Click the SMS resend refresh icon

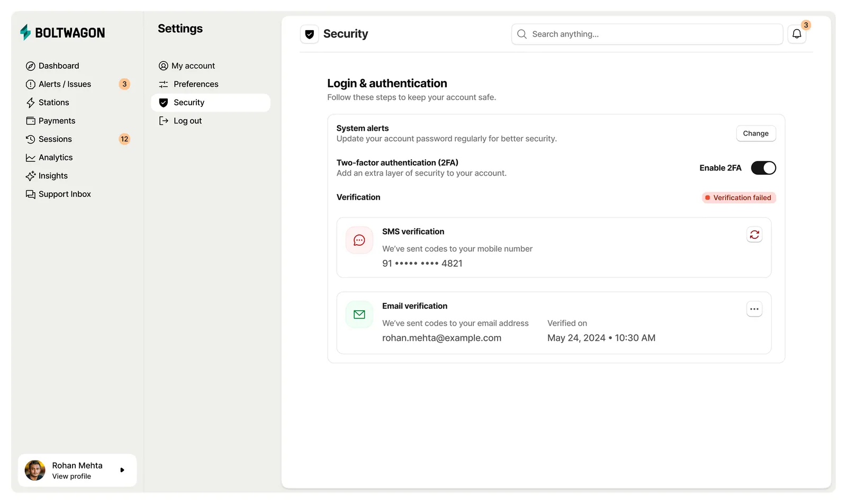[754, 235]
